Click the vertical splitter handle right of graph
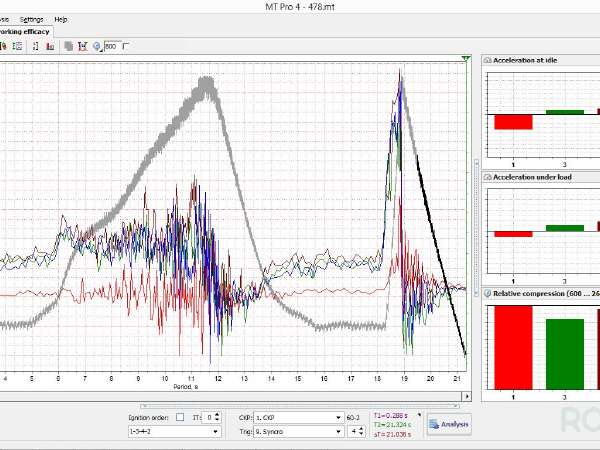This screenshot has width=600, height=450. (x=476, y=228)
